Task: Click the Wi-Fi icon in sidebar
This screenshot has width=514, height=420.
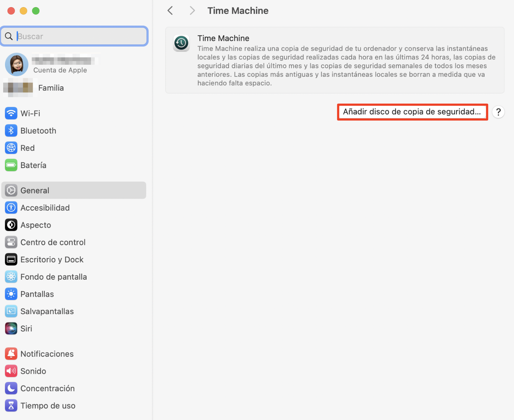Action: coord(11,113)
